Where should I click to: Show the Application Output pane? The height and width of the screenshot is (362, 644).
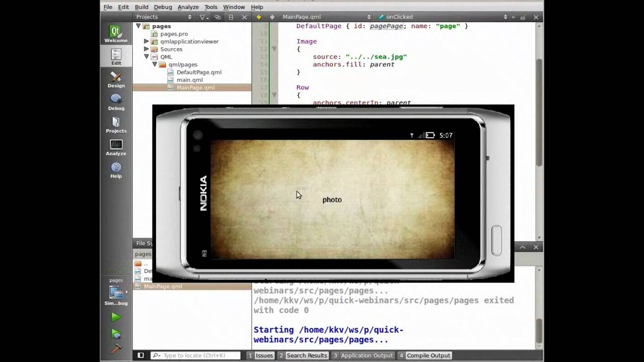pos(363,355)
